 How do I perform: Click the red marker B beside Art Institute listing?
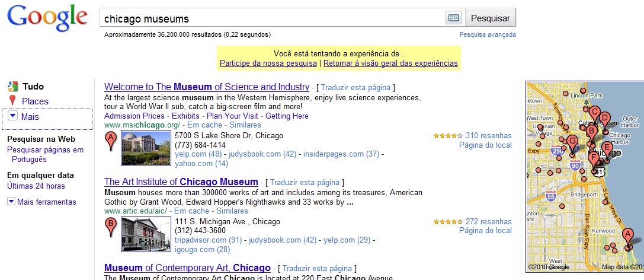point(110,227)
